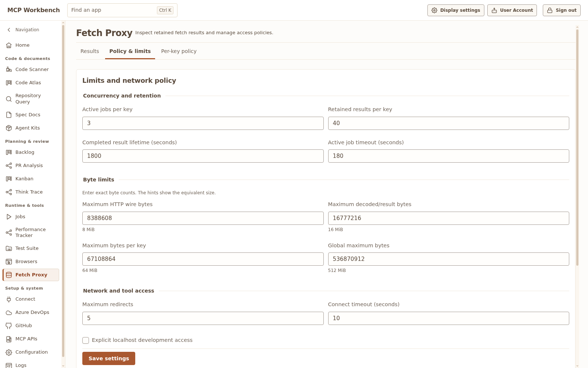Click the Maximum bytes per key field
Viewport: 588px width, 368px height.
click(x=203, y=259)
